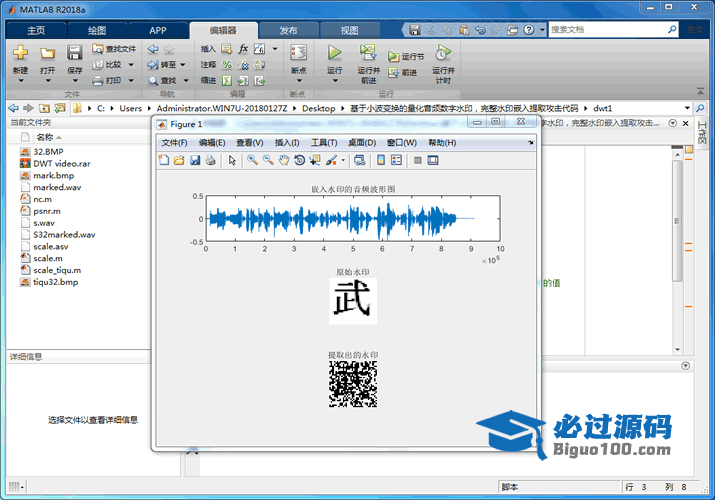Click Save Figure icon in Figure 1 toolbar
Image resolution: width=715 pixels, height=500 pixels.
[195, 160]
